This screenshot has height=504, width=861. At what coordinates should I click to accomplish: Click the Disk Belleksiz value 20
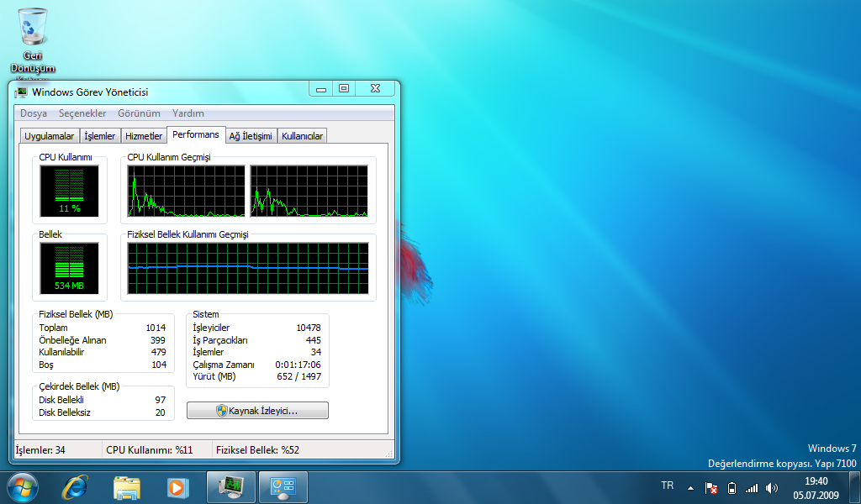tap(161, 412)
